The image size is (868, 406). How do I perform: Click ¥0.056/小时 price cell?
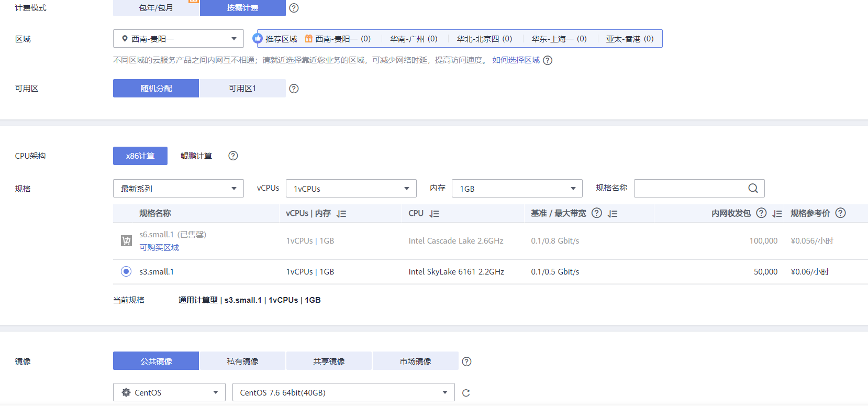812,241
